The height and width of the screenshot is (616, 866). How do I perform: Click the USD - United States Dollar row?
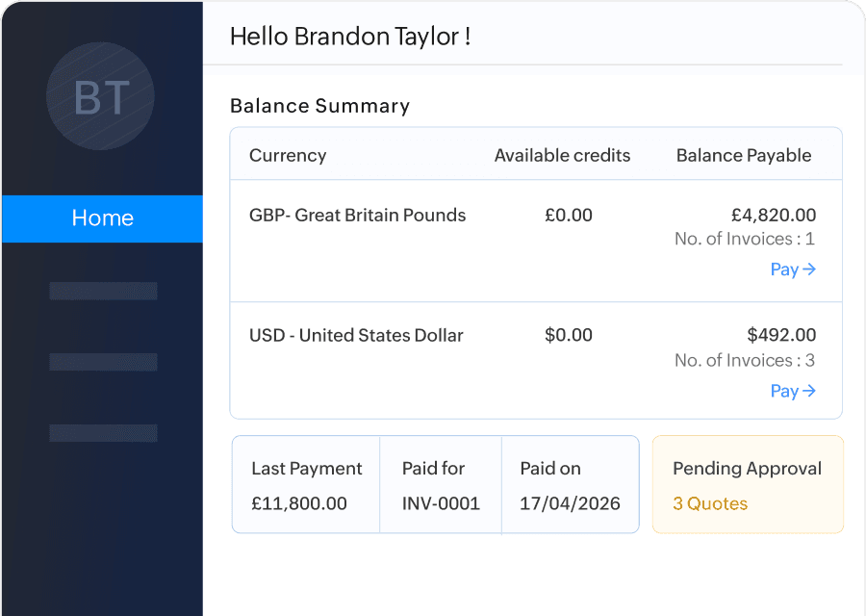coord(536,360)
